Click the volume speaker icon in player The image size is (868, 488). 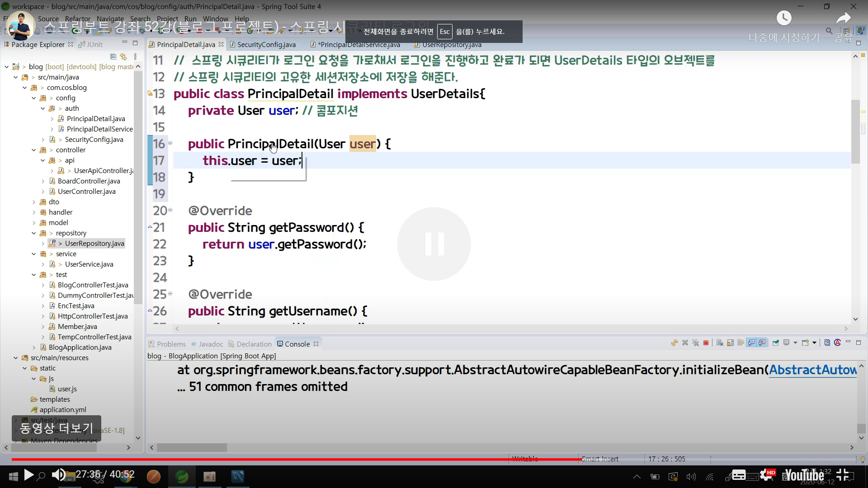click(x=58, y=474)
